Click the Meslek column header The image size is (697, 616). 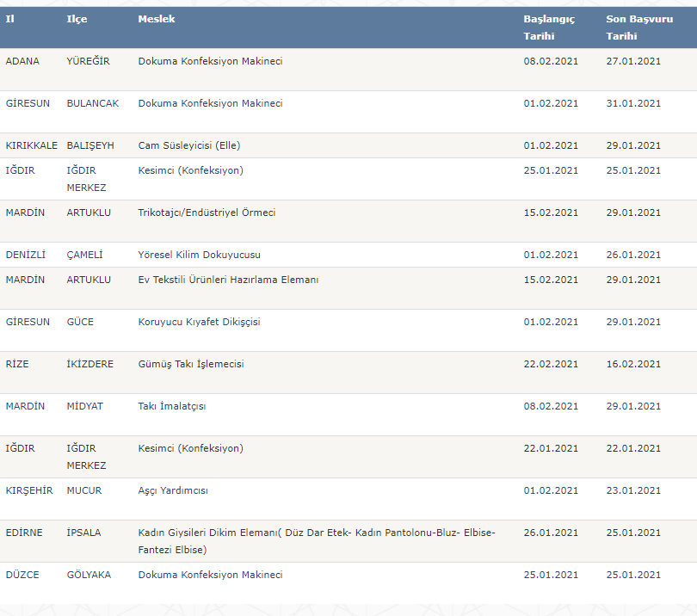pos(157,19)
